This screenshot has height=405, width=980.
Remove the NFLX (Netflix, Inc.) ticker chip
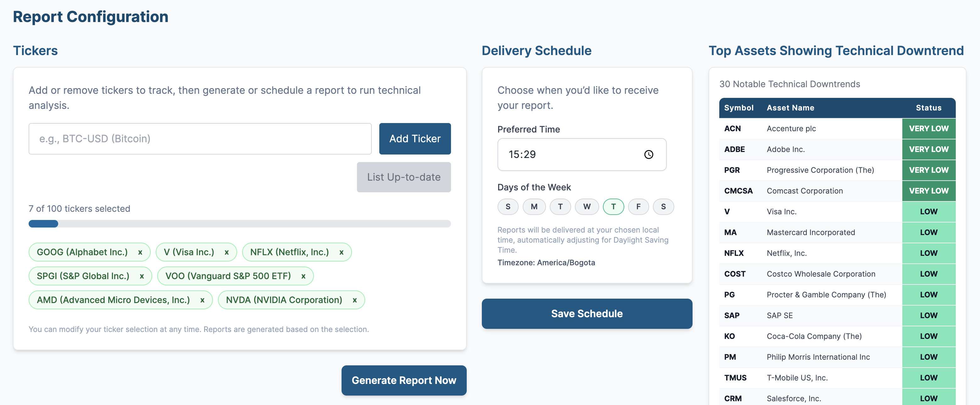coord(341,252)
